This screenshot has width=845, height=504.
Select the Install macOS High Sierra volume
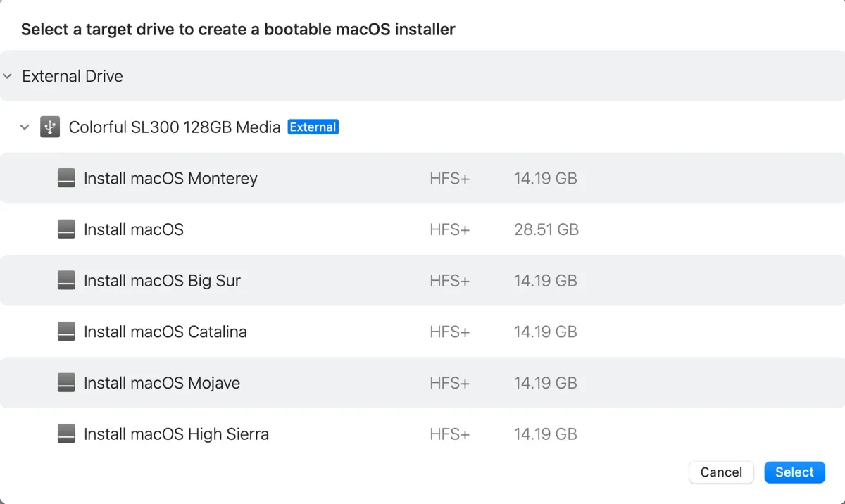click(423, 434)
